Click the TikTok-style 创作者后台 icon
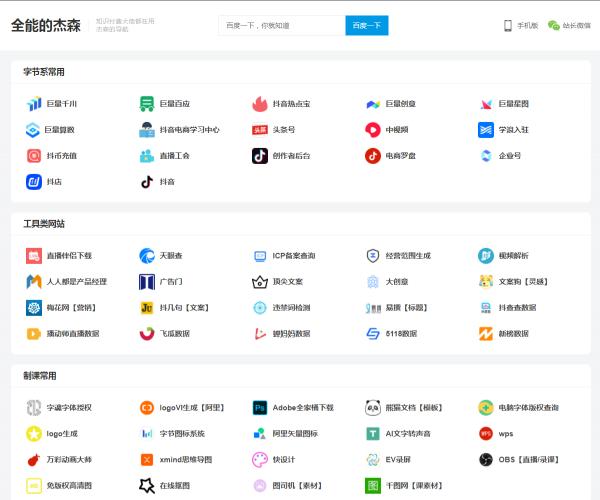This screenshot has height=500, width=600. [x=260, y=156]
